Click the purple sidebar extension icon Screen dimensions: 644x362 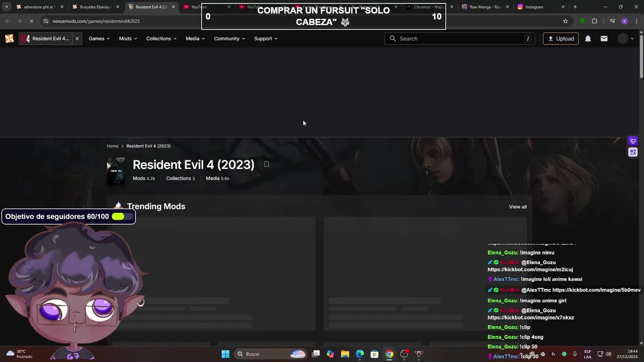(x=633, y=141)
